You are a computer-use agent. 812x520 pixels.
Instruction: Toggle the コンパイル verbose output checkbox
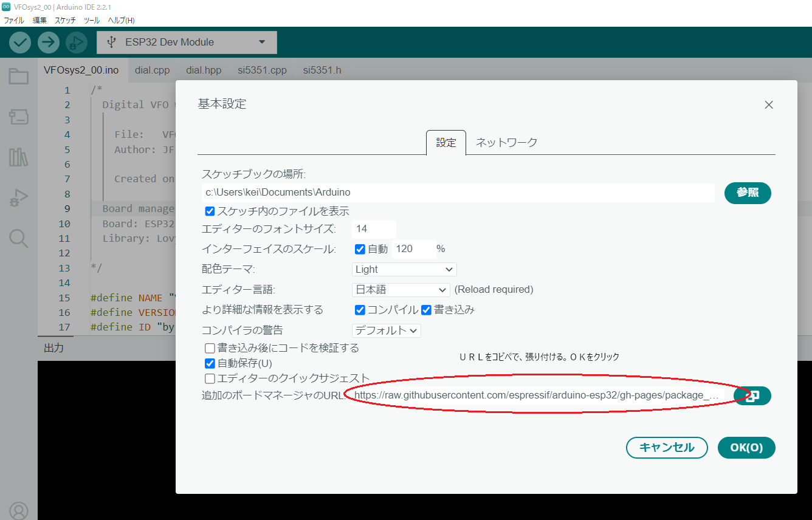pos(360,310)
